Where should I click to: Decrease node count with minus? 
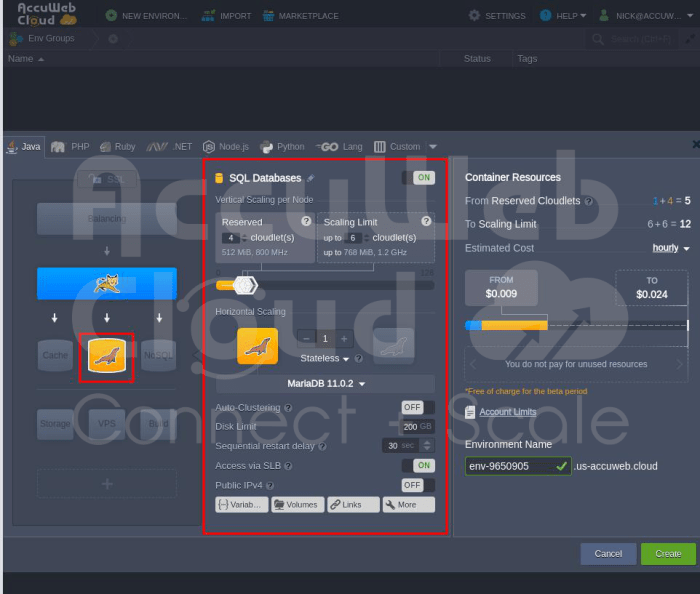point(306,339)
